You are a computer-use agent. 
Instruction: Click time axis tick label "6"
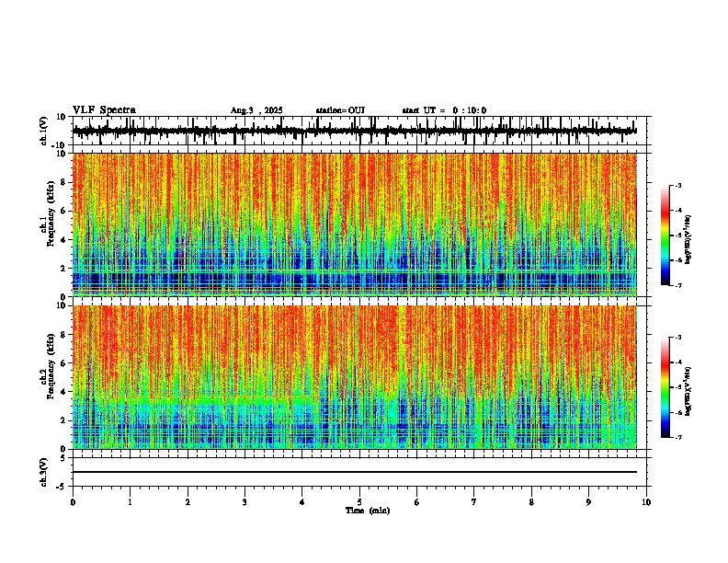(417, 502)
